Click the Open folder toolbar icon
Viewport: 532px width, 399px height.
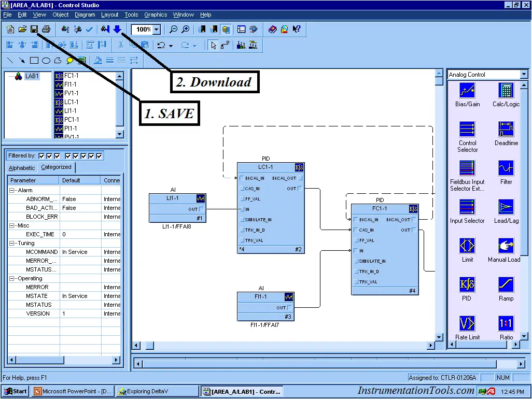pos(22,29)
